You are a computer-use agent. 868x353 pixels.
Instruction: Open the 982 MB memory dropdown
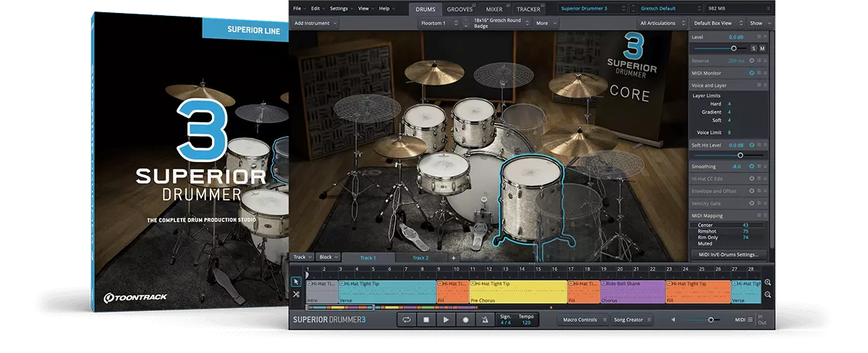pos(737,8)
